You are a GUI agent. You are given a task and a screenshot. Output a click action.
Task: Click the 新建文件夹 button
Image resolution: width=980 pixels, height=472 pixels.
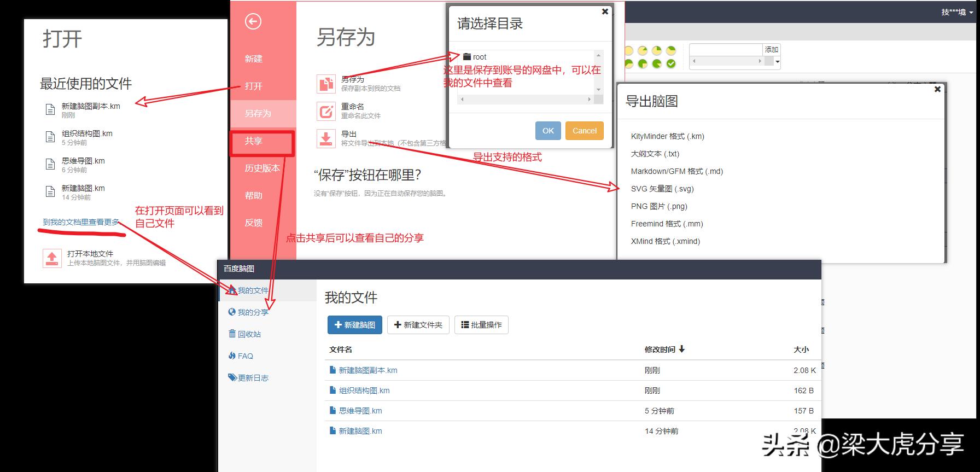click(418, 325)
